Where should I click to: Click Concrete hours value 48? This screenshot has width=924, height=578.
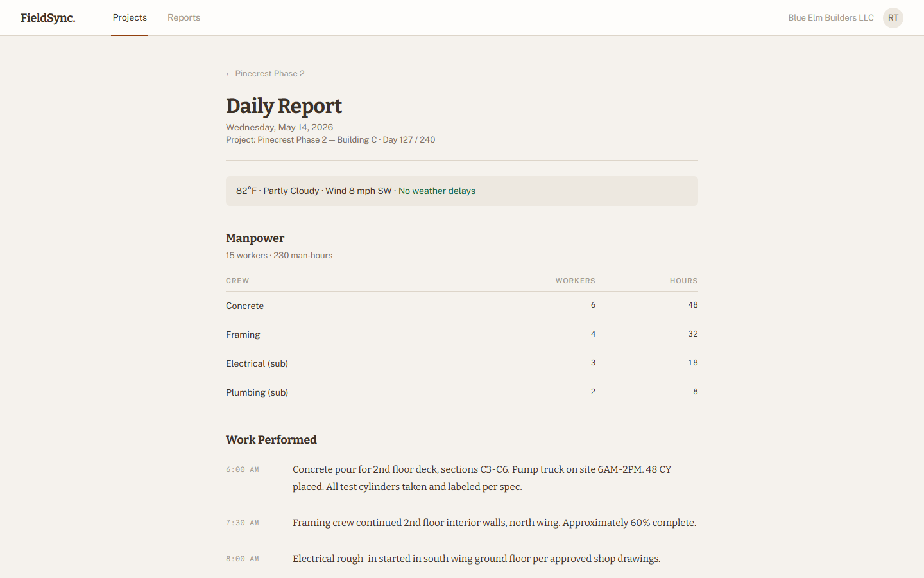tap(693, 305)
